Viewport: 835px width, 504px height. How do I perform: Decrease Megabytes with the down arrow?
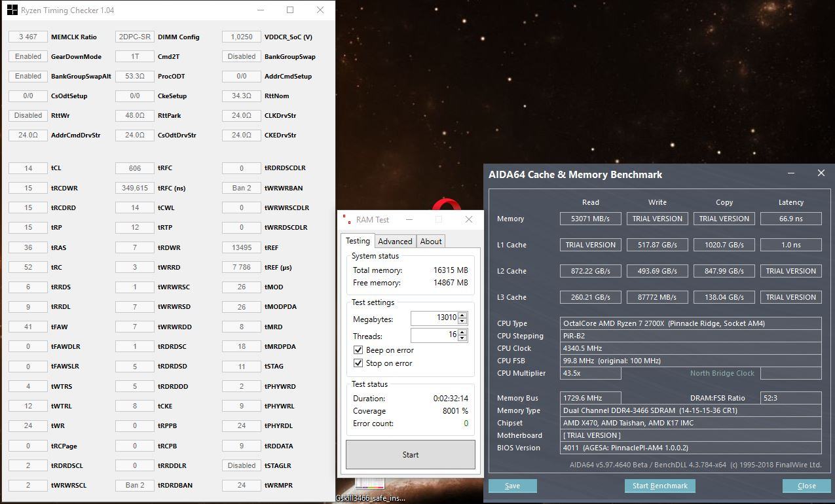tap(462, 321)
